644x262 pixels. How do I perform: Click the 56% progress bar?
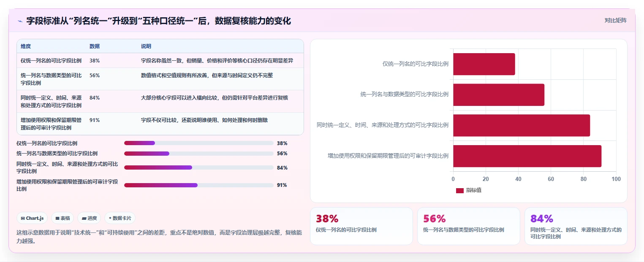click(x=199, y=153)
